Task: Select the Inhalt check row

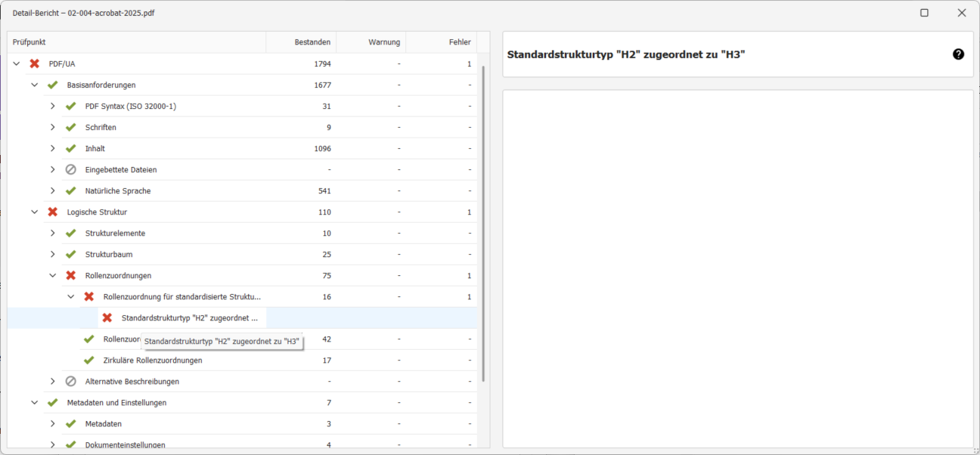Action: tap(95, 149)
